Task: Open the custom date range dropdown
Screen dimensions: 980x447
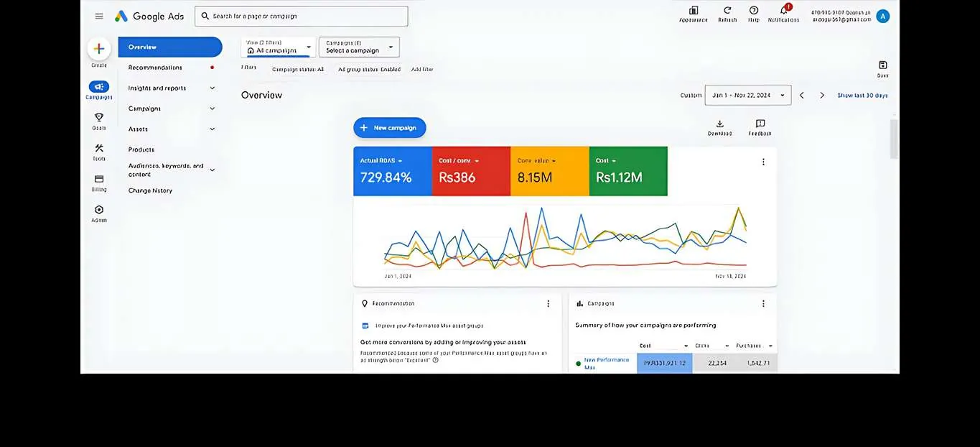Action: pos(748,95)
